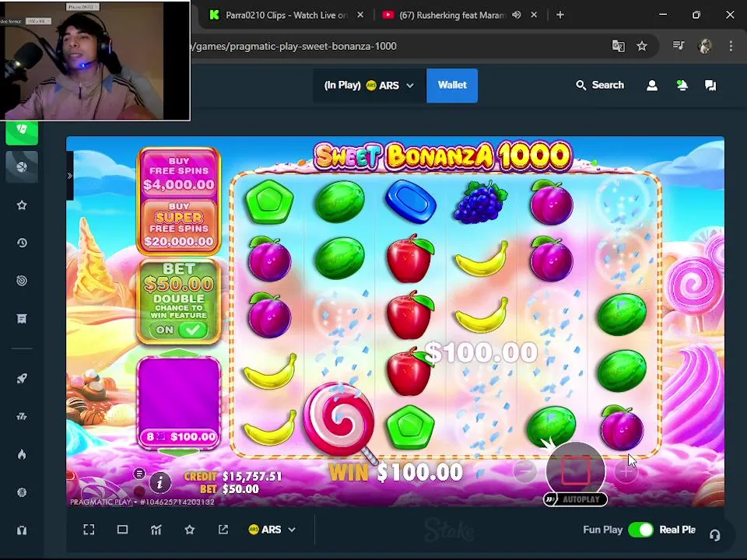This screenshot has height=560, width=747.
Task: Open the sidebar store-shaped icon
Action: (x=22, y=319)
